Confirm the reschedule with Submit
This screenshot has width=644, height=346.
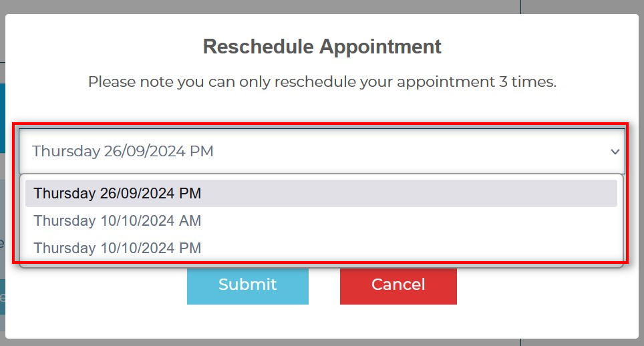point(247,285)
